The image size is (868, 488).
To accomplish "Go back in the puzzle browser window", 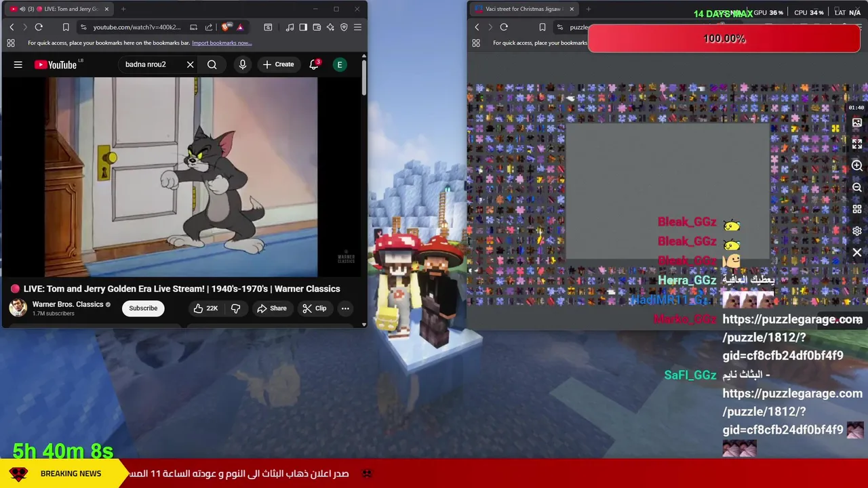I will tap(477, 27).
